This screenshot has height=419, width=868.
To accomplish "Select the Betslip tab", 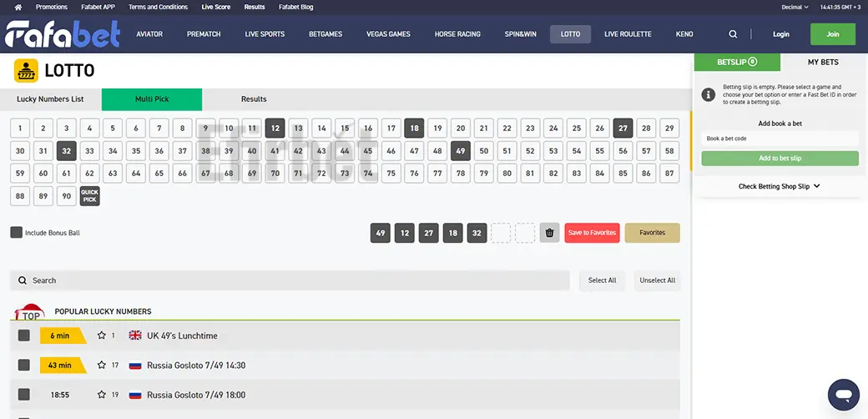I will pos(737,62).
